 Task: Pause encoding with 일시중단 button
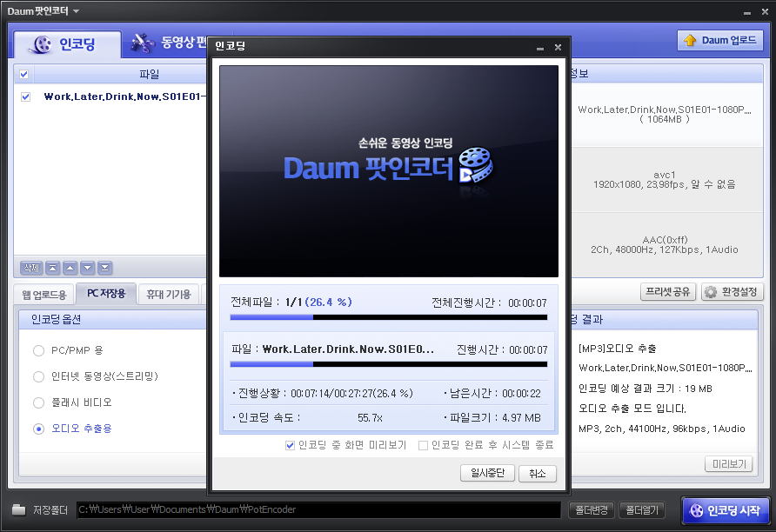487,473
